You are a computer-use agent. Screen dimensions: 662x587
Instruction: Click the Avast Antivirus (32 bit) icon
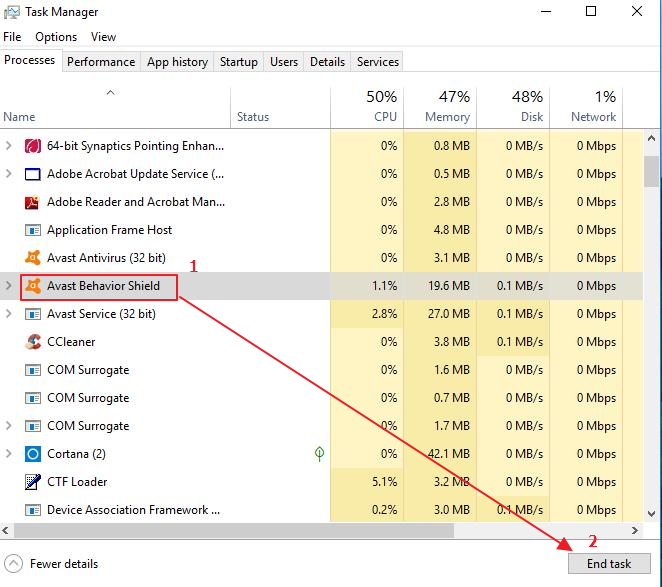(x=32, y=258)
